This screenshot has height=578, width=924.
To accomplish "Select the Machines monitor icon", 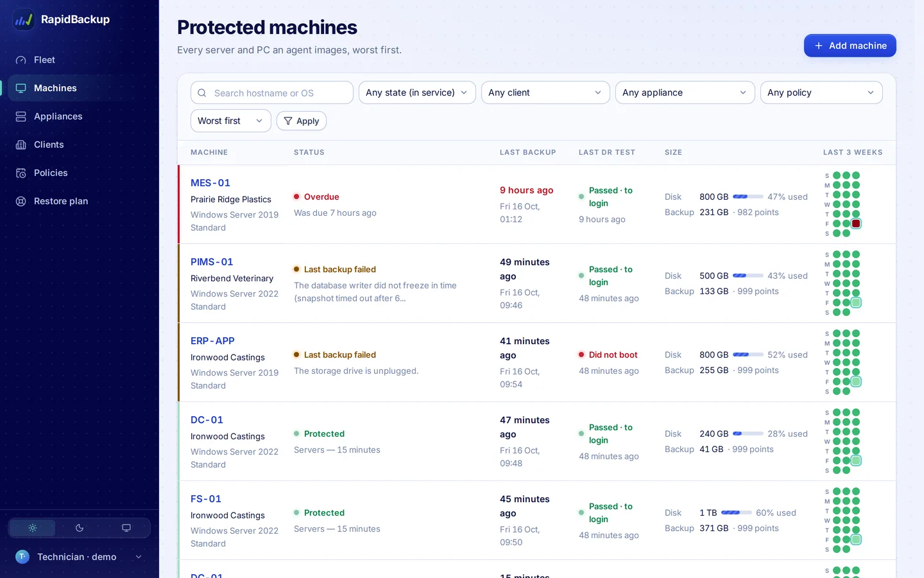I will (21, 88).
